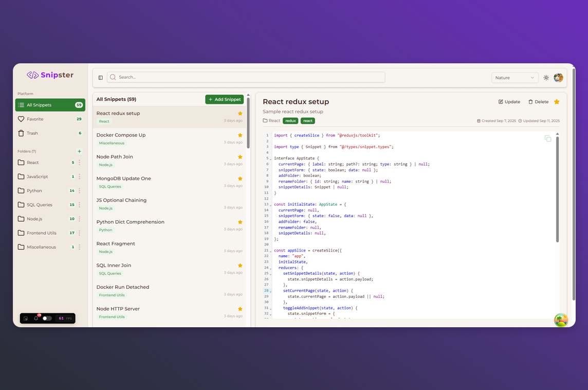This screenshot has height=390, width=588.
Task: Go to Trash in the sidebar
Action: [32, 133]
